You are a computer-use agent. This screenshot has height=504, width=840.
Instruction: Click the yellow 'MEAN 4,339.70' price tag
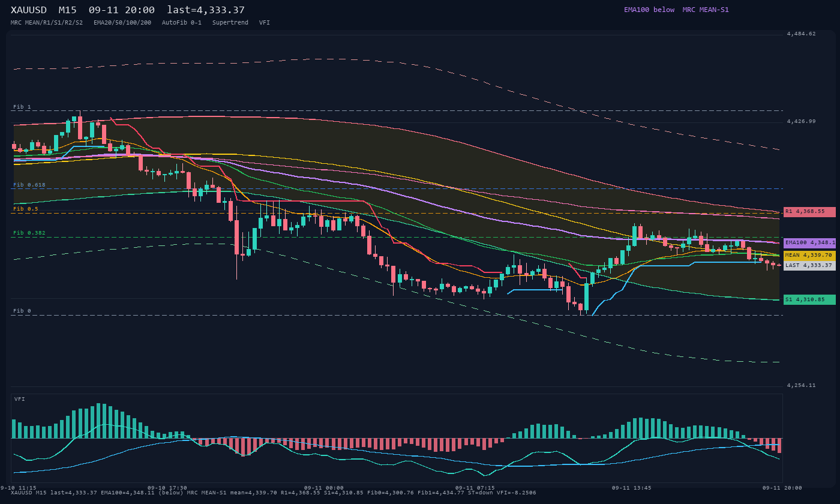[x=809, y=256]
